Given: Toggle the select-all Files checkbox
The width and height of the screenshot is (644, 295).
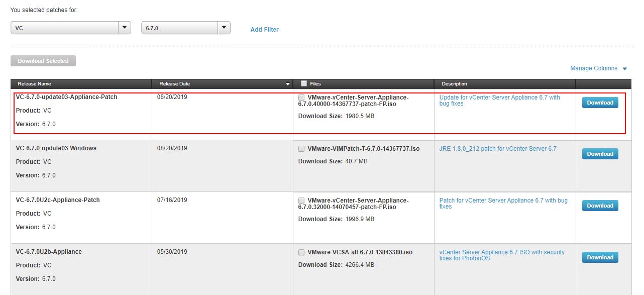Looking at the screenshot, I should (303, 84).
